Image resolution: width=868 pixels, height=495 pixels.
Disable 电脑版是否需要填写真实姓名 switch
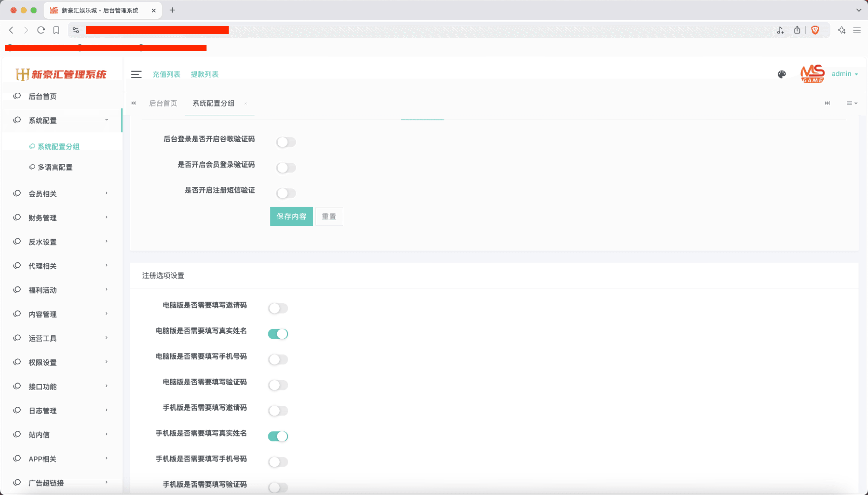(278, 334)
